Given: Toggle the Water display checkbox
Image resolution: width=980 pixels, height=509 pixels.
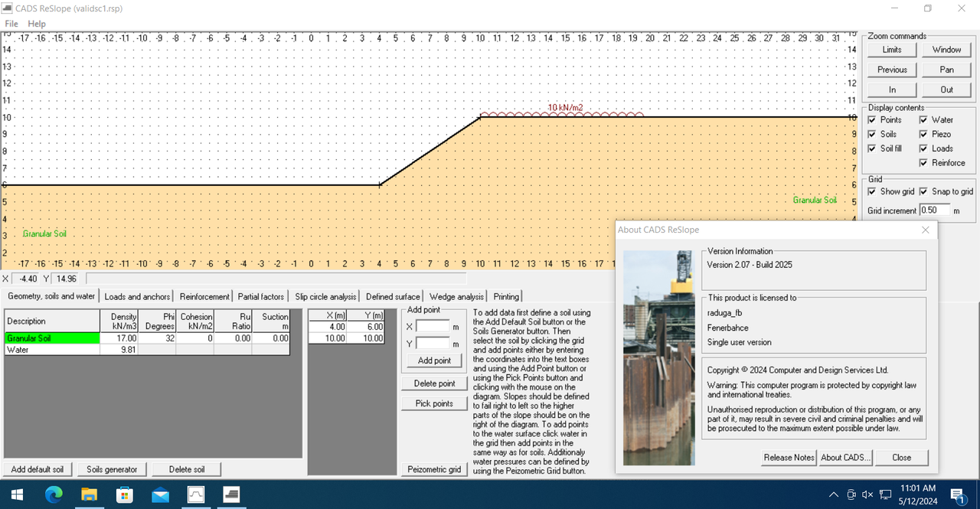Looking at the screenshot, I should click(x=923, y=120).
